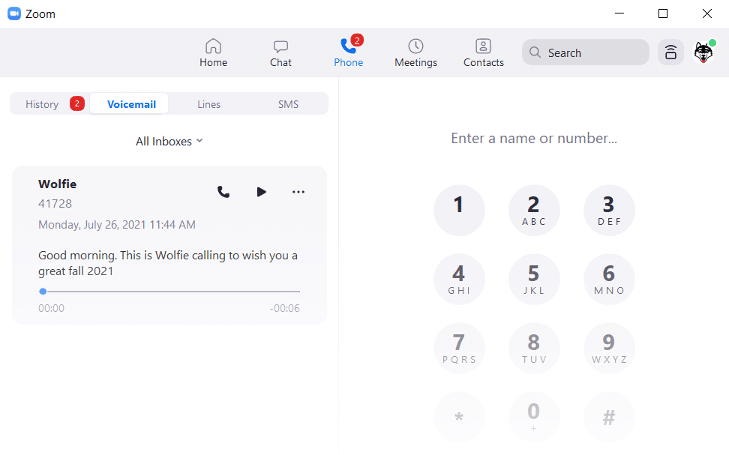Dial 5 JKL on the keypad
This screenshot has width=729, height=455.
click(x=534, y=279)
